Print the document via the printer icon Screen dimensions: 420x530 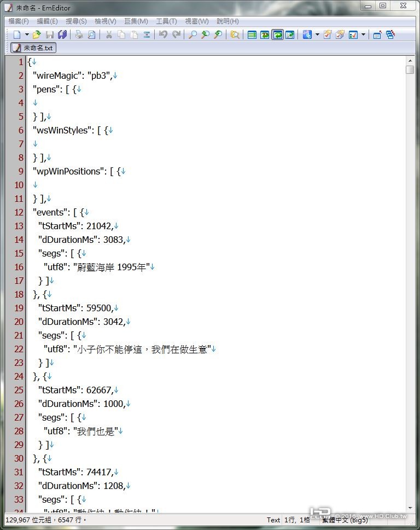pos(79,34)
